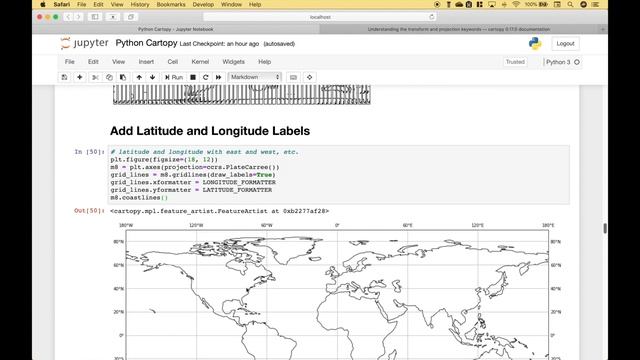640x360 pixels.
Task: Open the Jupyter Edit menu
Action: click(x=93, y=62)
